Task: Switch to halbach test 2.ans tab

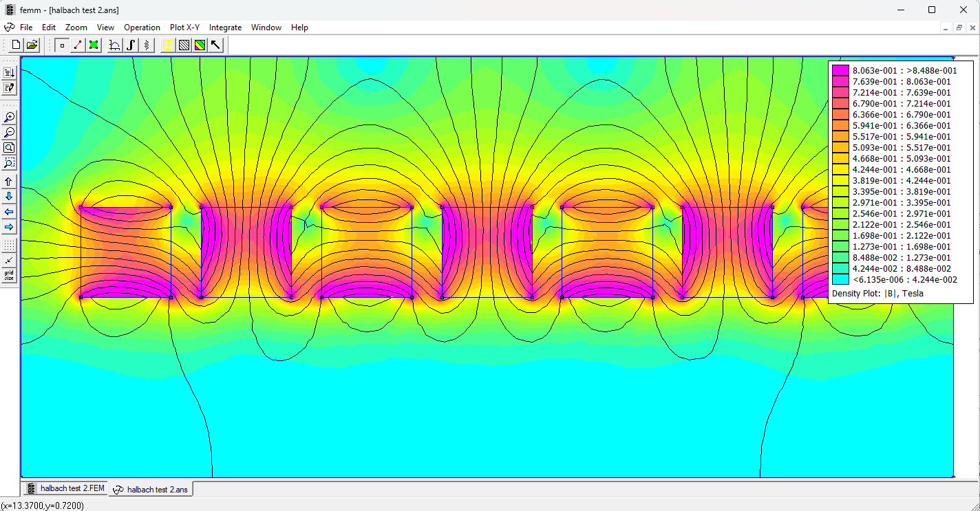Action: (151, 489)
